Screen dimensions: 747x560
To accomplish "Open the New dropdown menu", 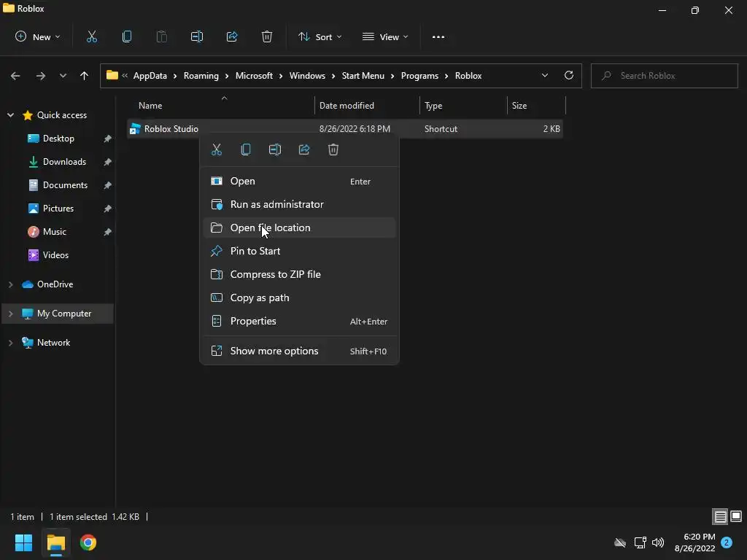I will [38, 36].
